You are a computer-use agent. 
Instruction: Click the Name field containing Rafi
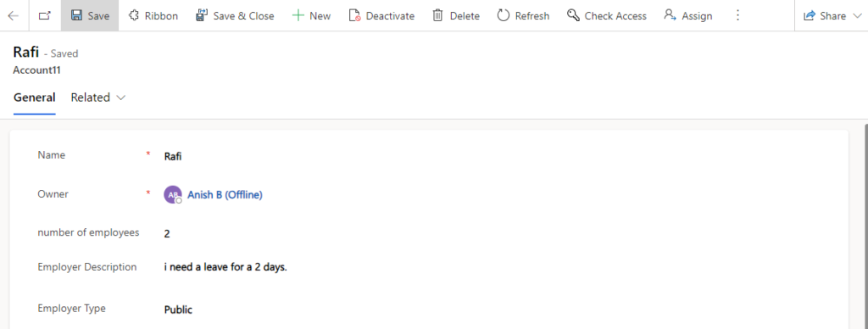[498, 156]
